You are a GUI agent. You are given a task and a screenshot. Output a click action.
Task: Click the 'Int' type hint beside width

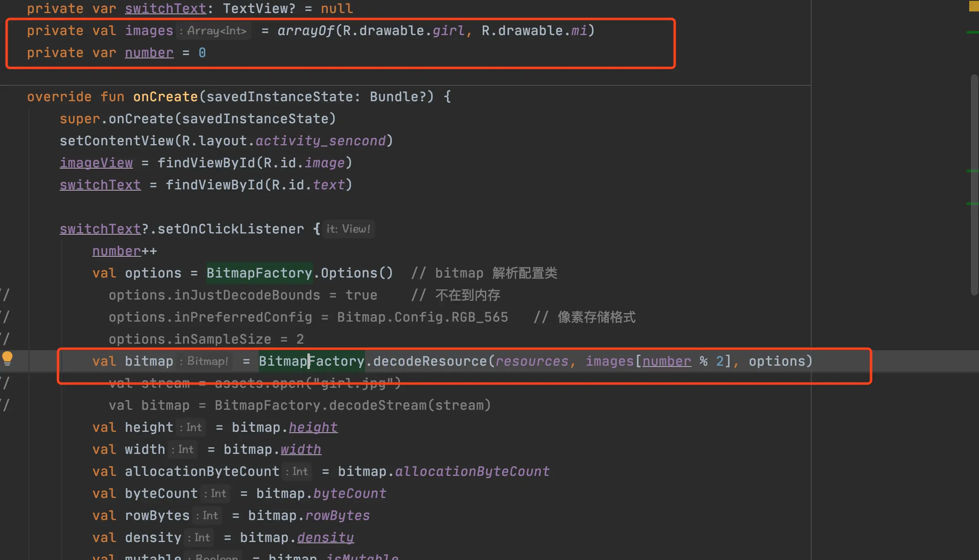coord(185,449)
